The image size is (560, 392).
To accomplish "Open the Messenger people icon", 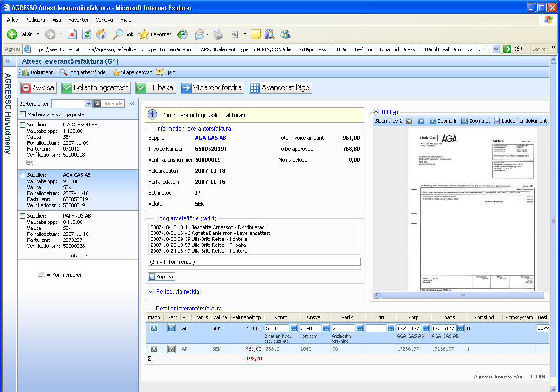I will 285,34.
